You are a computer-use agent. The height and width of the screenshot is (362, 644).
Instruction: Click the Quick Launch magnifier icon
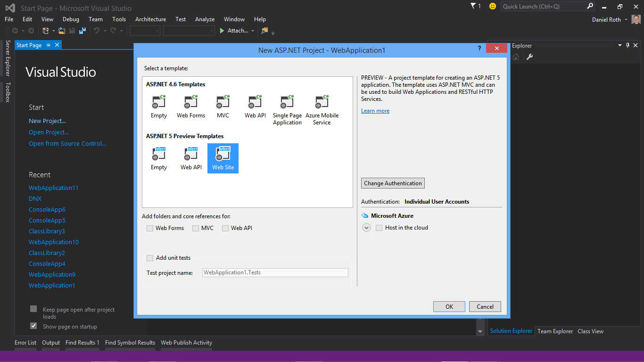(x=590, y=6)
